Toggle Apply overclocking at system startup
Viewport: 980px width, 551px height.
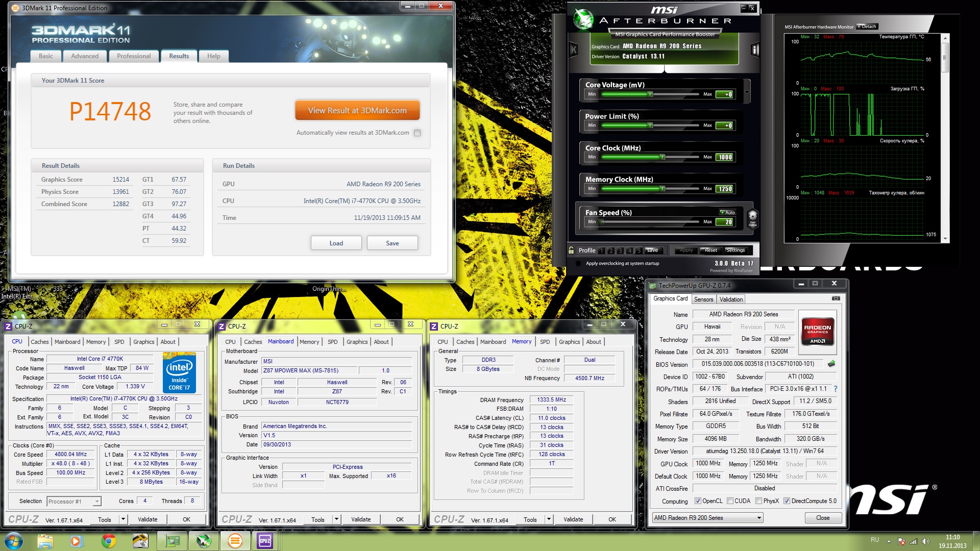[x=578, y=263]
